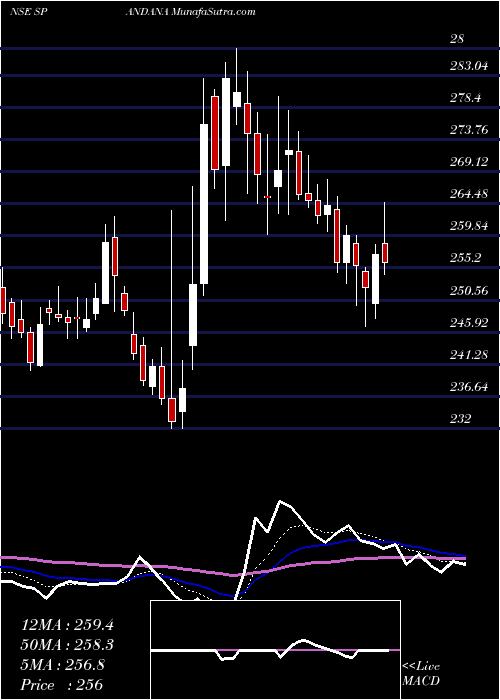
Task: Click the 12MA : 259.4 value
Action: coord(67,625)
